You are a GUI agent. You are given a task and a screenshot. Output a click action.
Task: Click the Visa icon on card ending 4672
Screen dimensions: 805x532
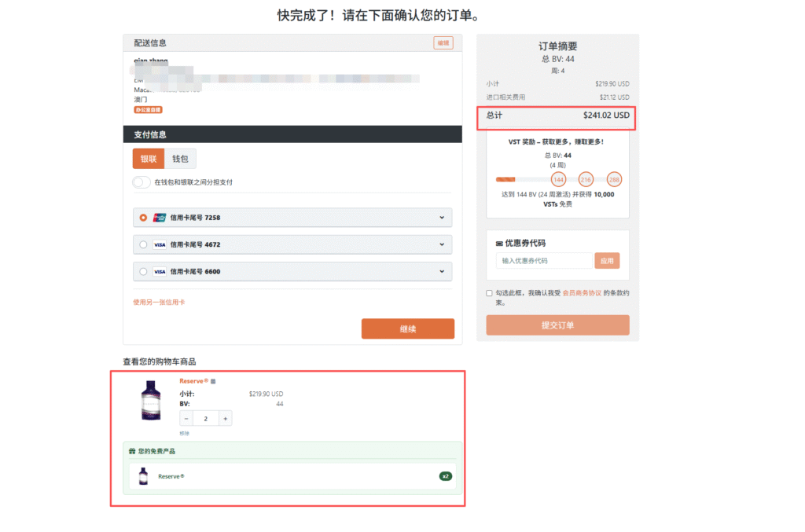coord(160,244)
